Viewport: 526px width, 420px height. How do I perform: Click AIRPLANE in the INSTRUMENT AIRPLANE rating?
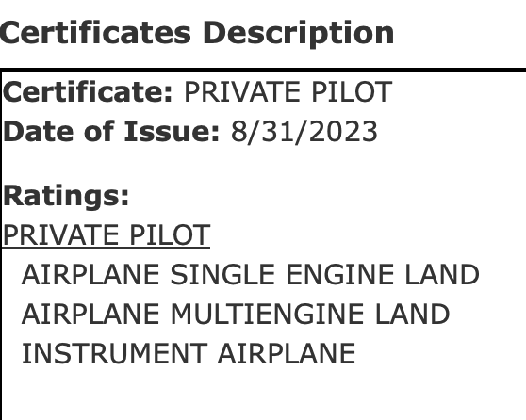(287, 353)
